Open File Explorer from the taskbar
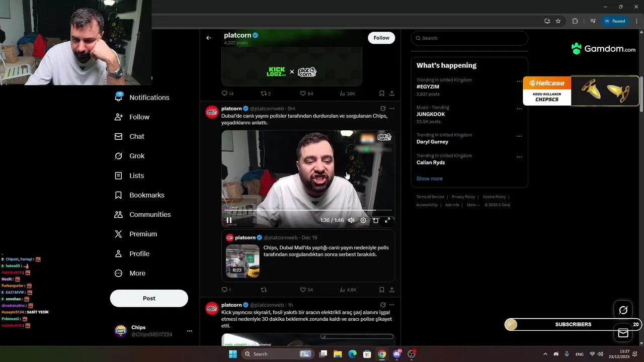 338,354
